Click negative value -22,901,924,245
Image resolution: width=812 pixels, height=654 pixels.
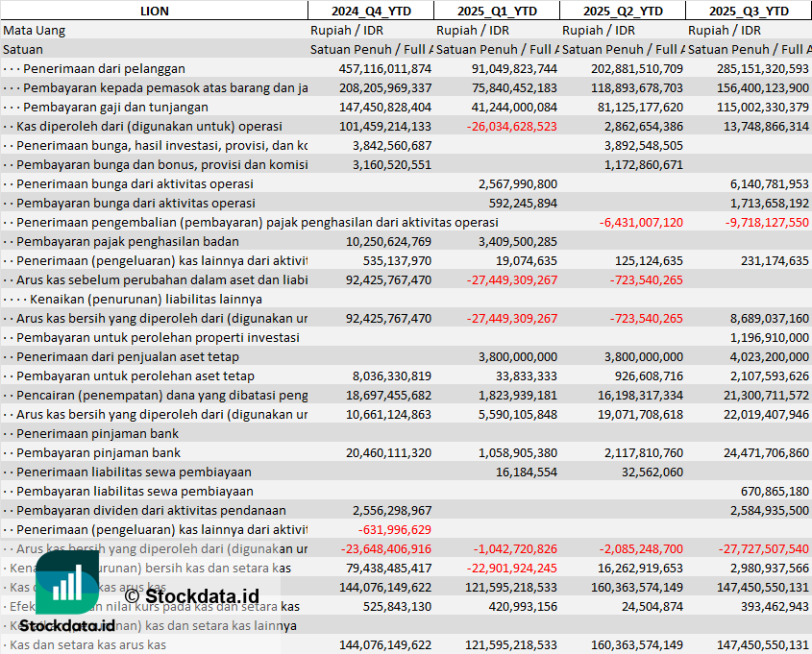pos(511,569)
